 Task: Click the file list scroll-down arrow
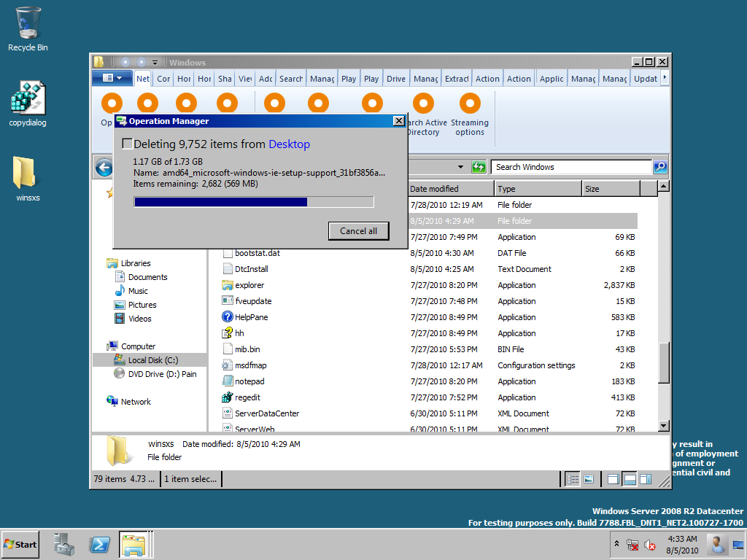(x=664, y=426)
